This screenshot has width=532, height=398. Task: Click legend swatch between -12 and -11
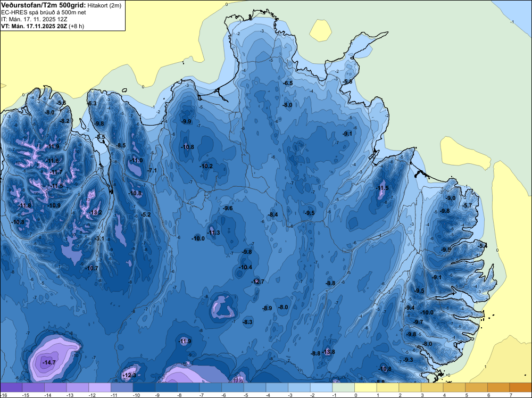(x=100, y=387)
